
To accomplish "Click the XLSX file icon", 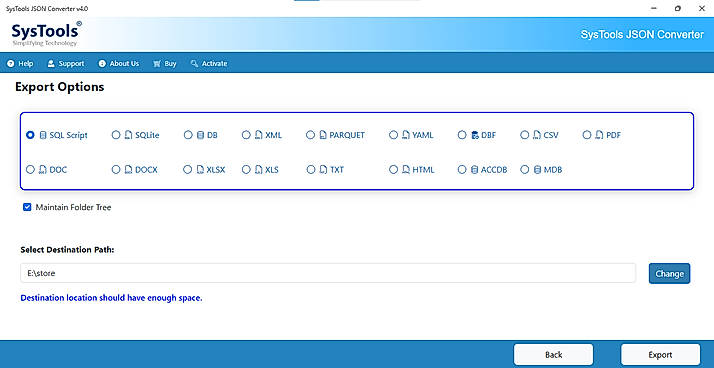I will point(200,170).
